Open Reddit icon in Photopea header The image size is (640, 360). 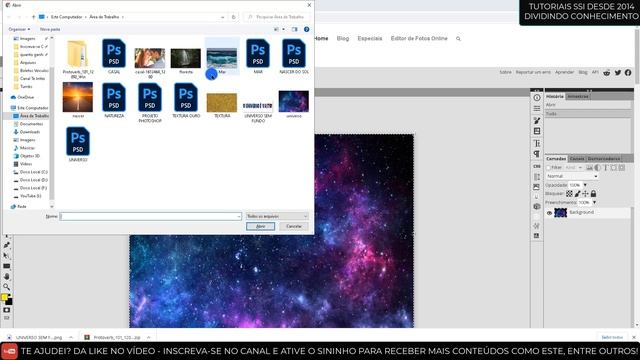[607, 73]
